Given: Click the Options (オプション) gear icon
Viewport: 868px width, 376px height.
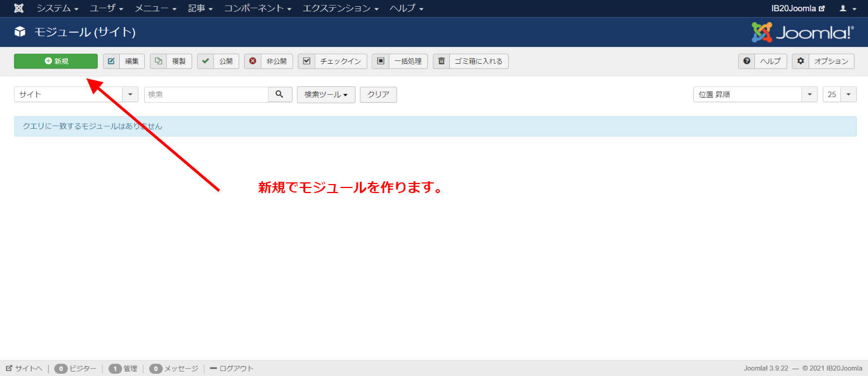Looking at the screenshot, I should [x=800, y=61].
